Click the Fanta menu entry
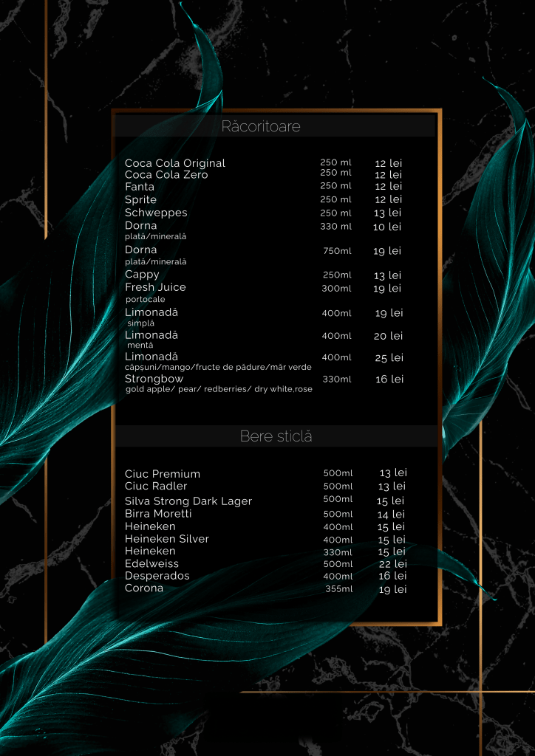The image size is (535, 756). tap(140, 188)
